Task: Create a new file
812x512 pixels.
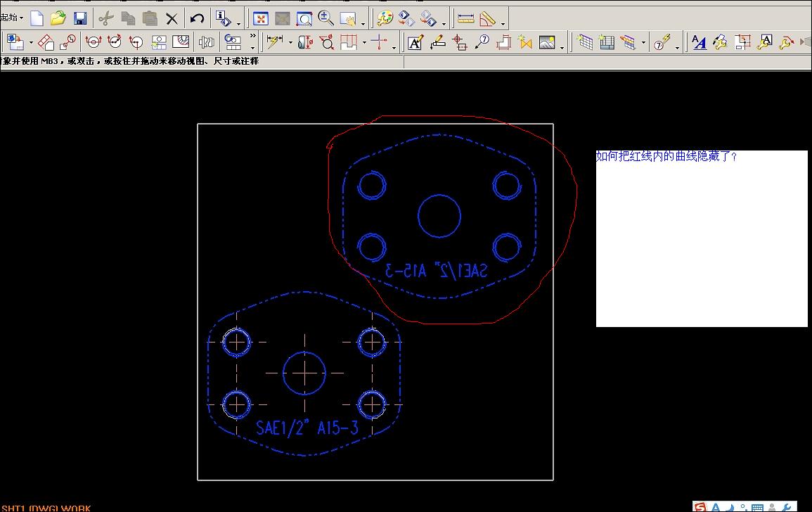Action: click(x=37, y=18)
